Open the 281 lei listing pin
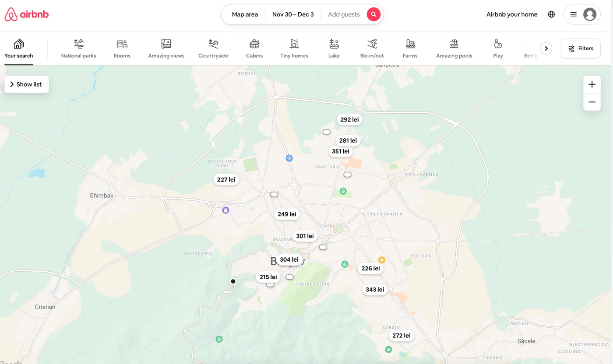Image resolution: width=613 pixels, height=364 pixels. tap(348, 140)
